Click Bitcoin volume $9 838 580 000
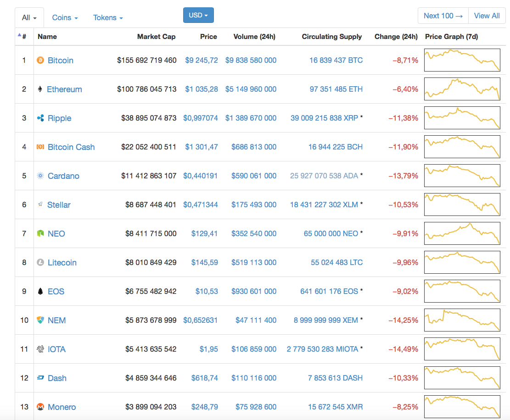This screenshot has width=510, height=420. pos(251,61)
